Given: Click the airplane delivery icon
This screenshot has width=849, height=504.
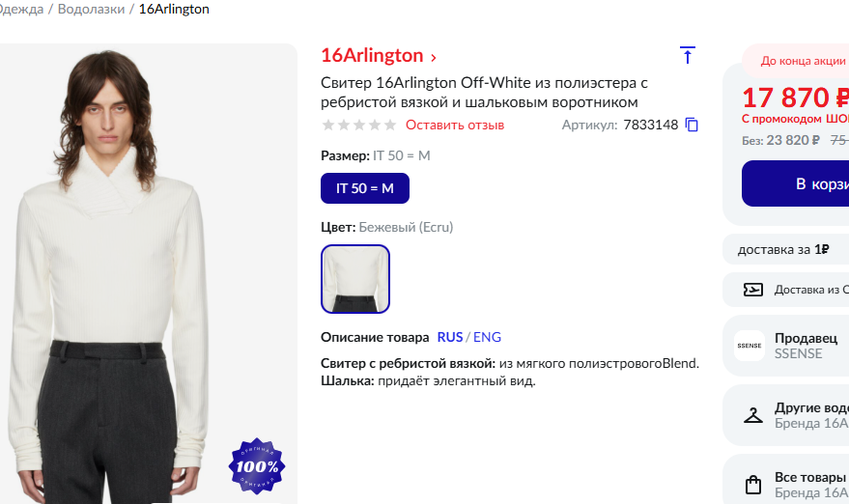Looking at the screenshot, I should tap(753, 290).
